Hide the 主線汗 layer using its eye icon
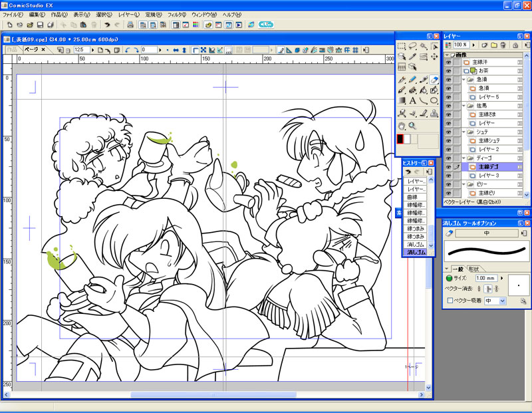The image size is (532, 413). pos(448,63)
